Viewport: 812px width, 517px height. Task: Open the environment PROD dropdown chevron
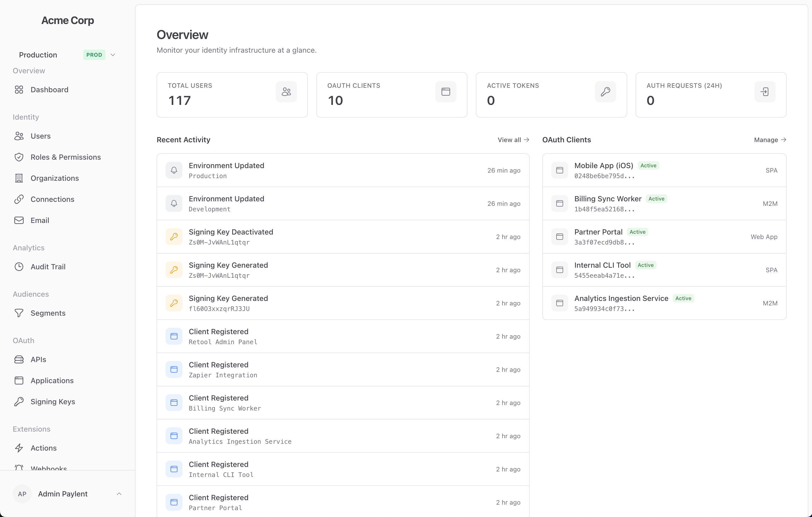click(x=113, y=55)
